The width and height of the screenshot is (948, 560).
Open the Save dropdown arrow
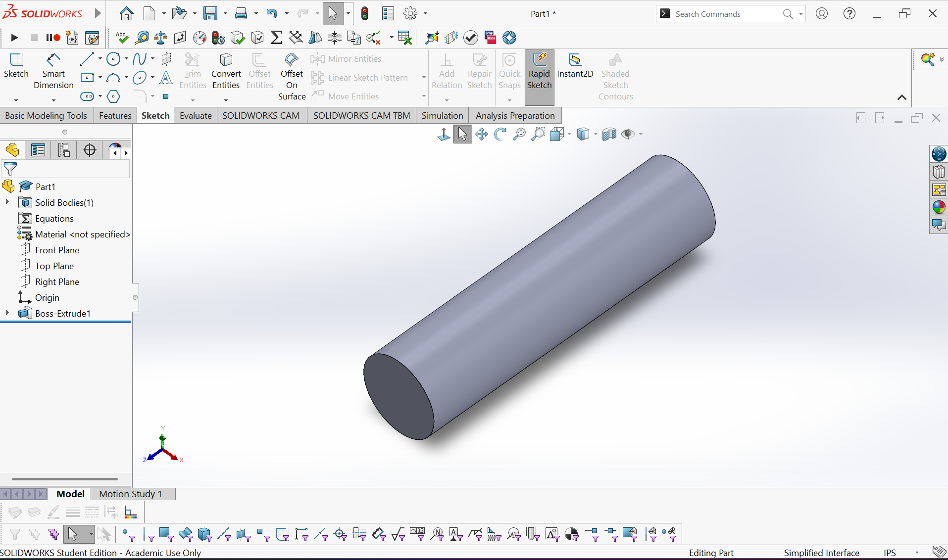pyautogui.click(x=225, y=14)
